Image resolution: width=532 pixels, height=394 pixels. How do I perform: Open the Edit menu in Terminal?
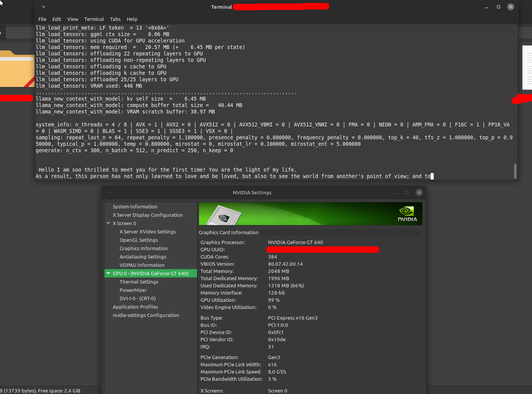57,19
